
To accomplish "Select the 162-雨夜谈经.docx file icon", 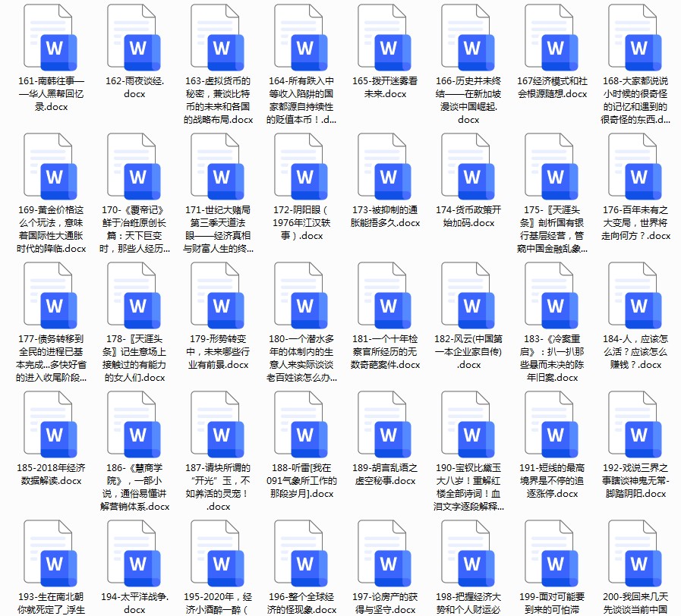I will pos(134,37).
